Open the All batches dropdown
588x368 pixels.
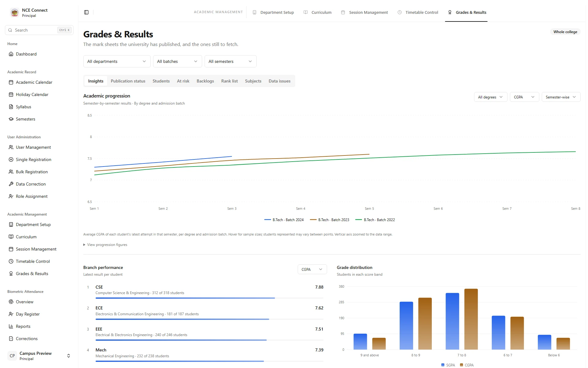[x=177, y=61]
